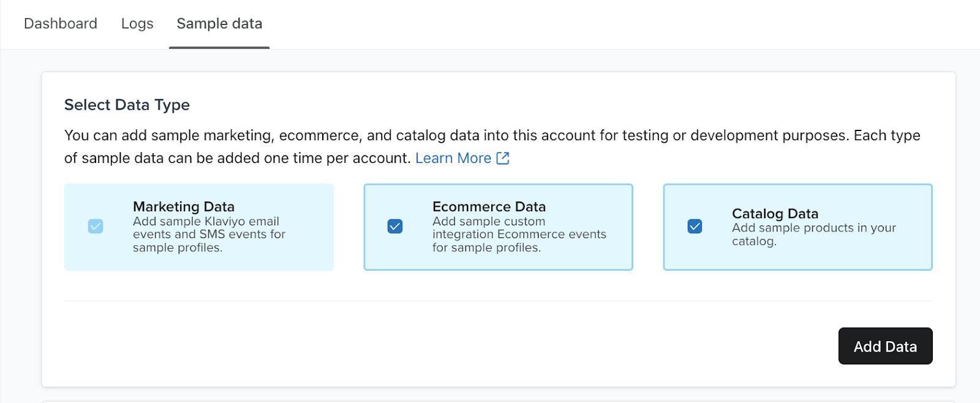Select the Ecommerce Data card
Image resolution: width=980 pixels, height=403 pixels.
point(498,227)
